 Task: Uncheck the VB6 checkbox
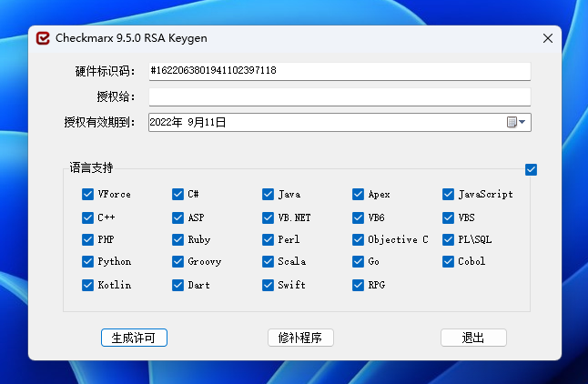[358, 217]
